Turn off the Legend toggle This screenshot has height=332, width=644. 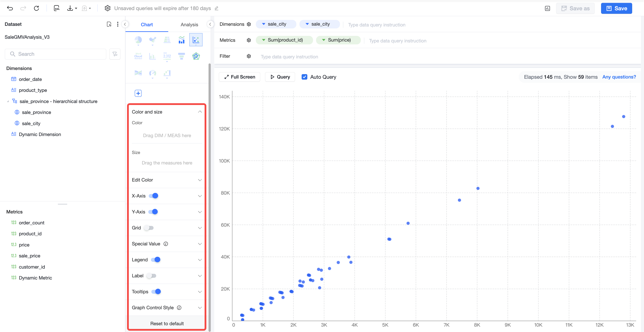point(156,260)
